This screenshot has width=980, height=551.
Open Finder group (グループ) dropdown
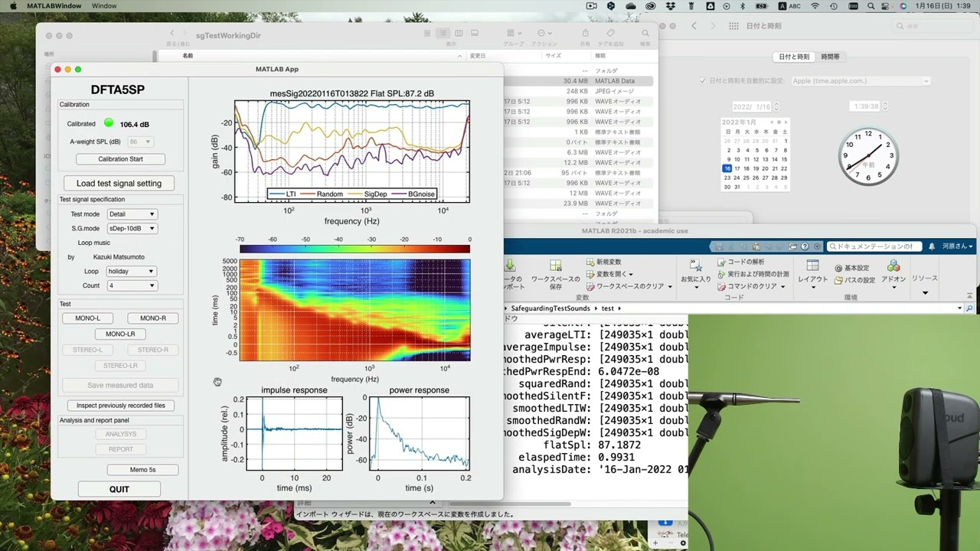click(513, 34)
